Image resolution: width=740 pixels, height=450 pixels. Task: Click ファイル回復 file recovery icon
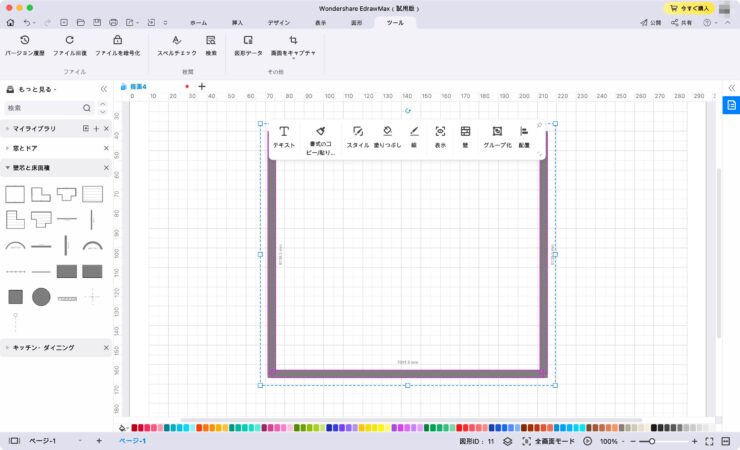69,40
